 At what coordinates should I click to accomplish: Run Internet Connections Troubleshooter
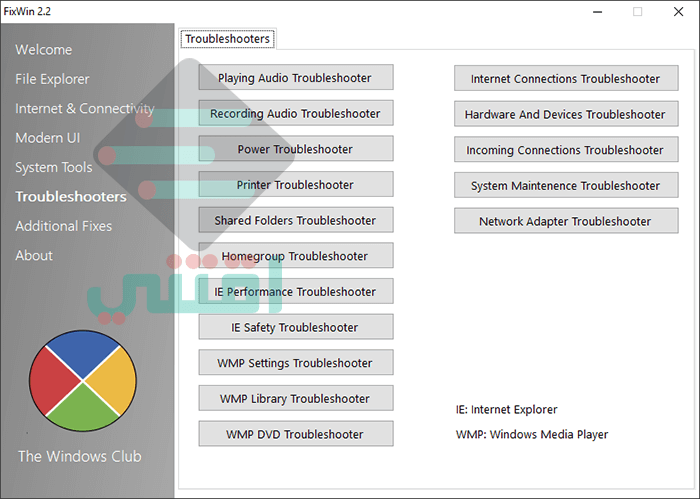pos(566,79)
